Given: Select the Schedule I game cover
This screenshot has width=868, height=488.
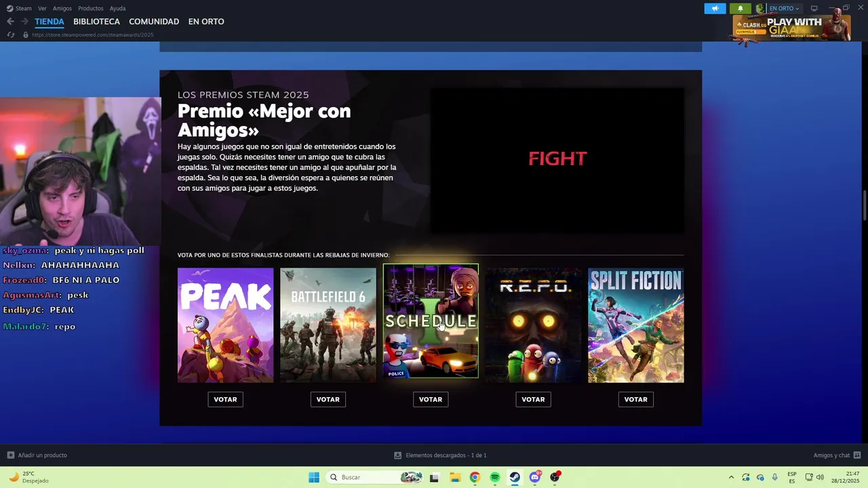Looking at the screenshot, I should [431, 321].
